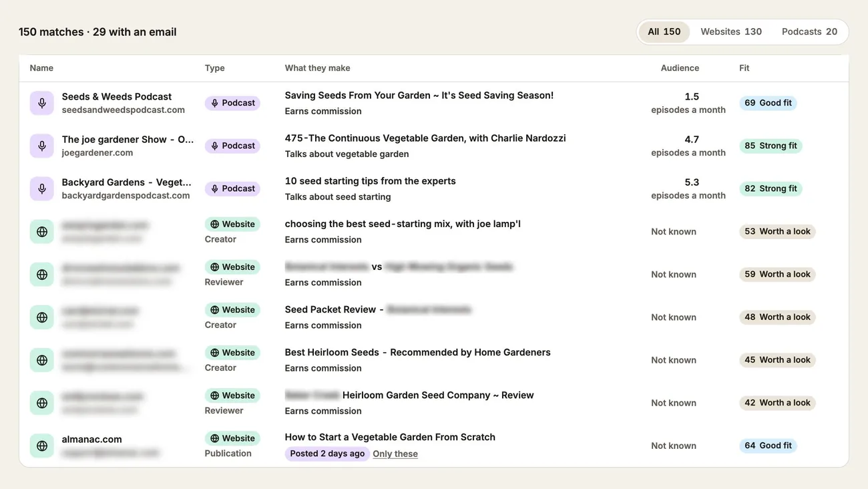Open "The joe gardener Show" entry name
868x489 pixels.
(128, 139)
